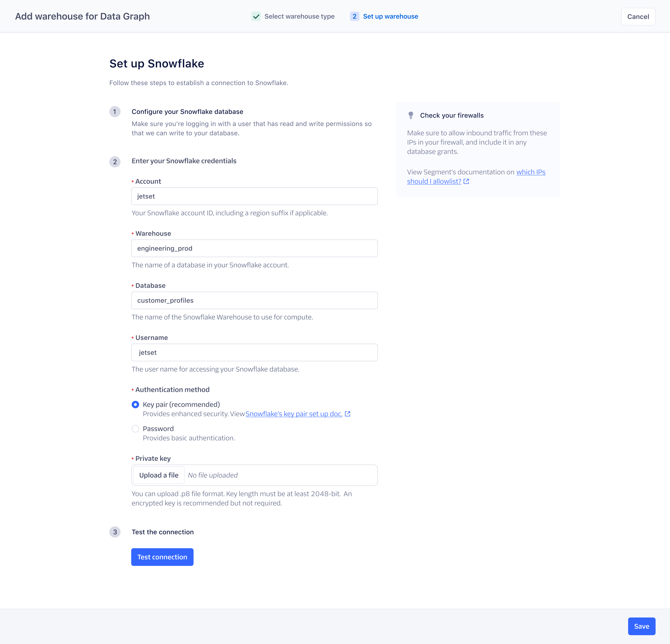The width and height of the screenshot is (670, 644).
Task: Click the 'Cancel' menu button in the top right
Action: tap(638, 16)
